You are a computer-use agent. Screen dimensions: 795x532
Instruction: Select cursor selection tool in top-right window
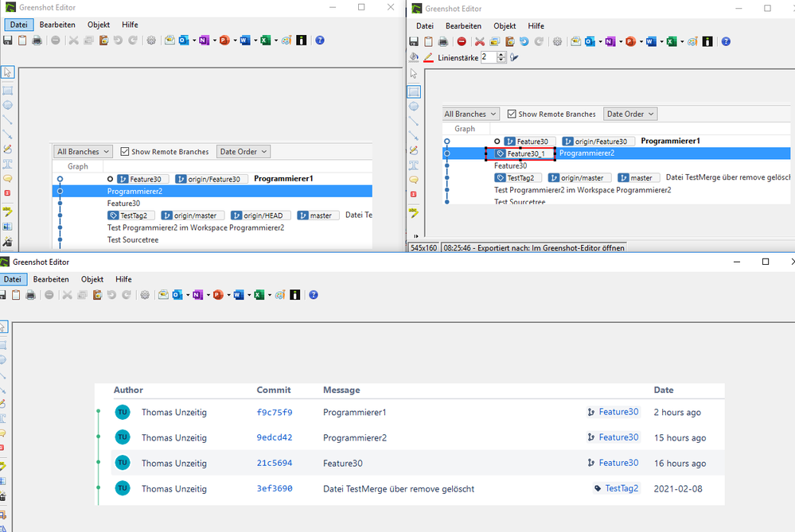(414, 74)
